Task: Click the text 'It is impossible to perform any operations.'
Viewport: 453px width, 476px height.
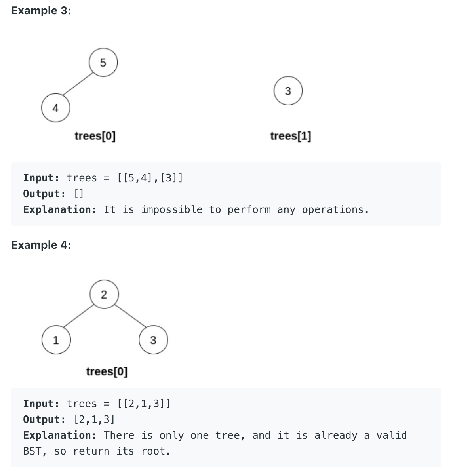Action: point(236,209)
